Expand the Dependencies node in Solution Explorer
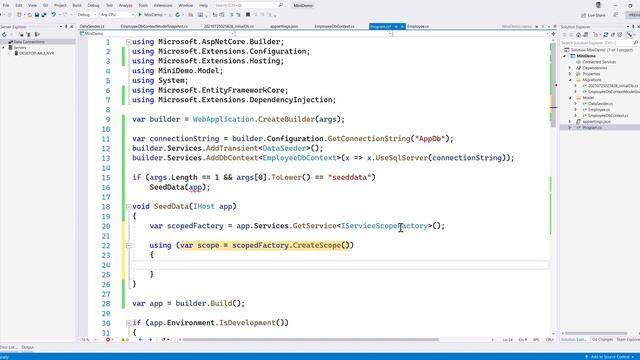The image size is (640, 360). tap(570, 68)
